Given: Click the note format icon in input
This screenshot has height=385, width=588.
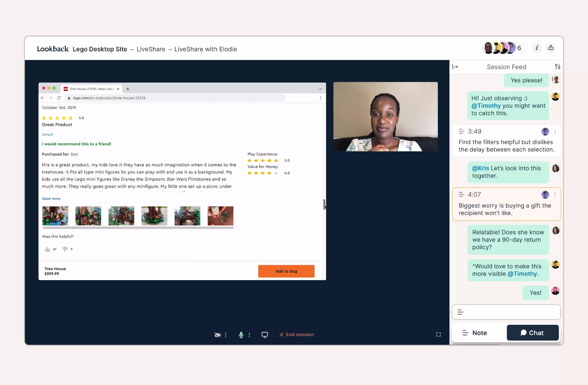Looking at the screenshot, I should click(x=460, y=312).
